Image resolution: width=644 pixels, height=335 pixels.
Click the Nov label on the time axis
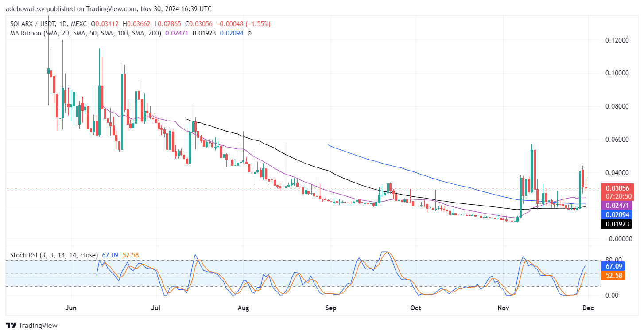point(503,307)
